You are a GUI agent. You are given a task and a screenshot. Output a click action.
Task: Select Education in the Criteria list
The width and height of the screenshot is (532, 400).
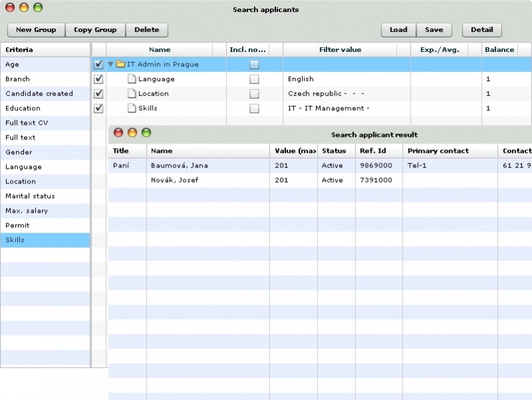point(23,109)
